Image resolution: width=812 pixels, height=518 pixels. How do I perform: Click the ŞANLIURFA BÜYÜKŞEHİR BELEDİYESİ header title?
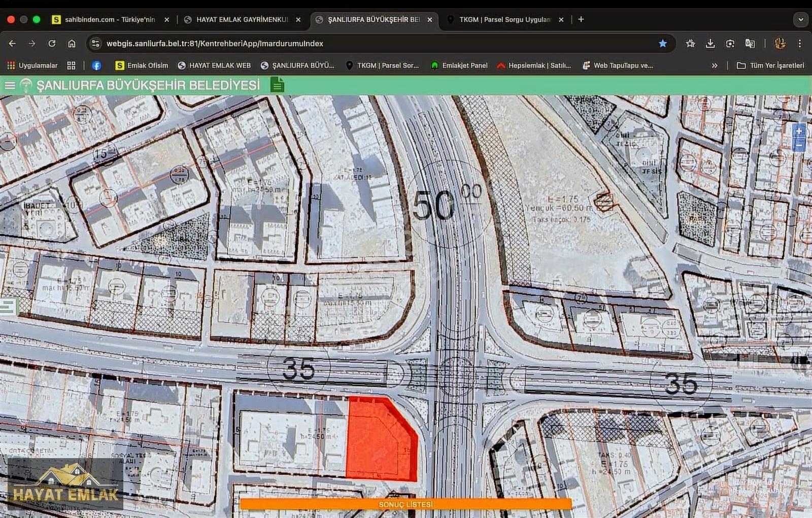tap(148, 85)
